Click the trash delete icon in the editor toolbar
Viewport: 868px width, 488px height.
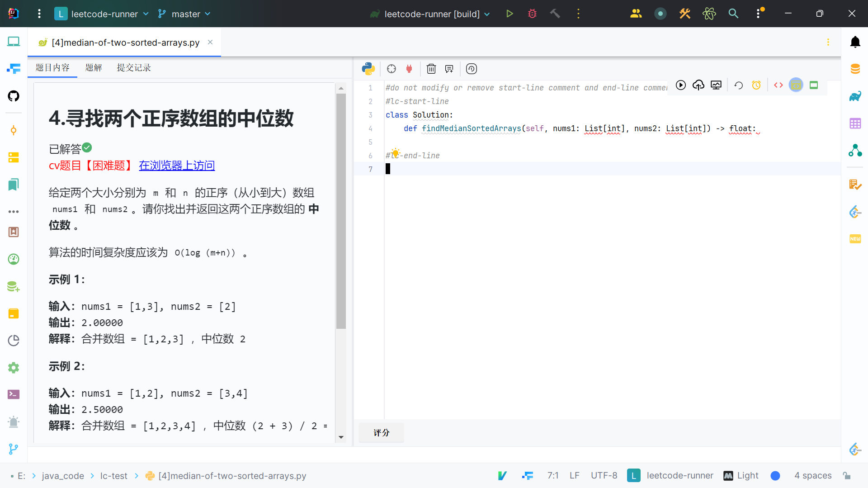[431, 69]
